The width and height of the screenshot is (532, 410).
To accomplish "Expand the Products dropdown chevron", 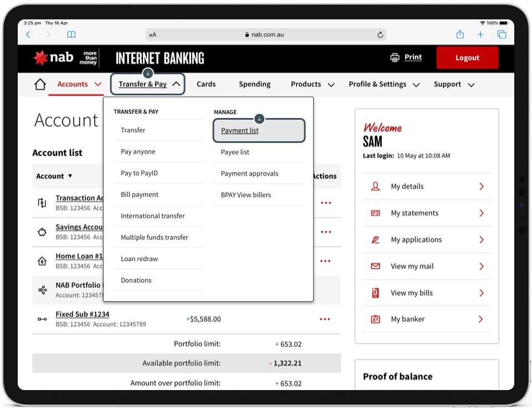I will (x=331, y=85).
